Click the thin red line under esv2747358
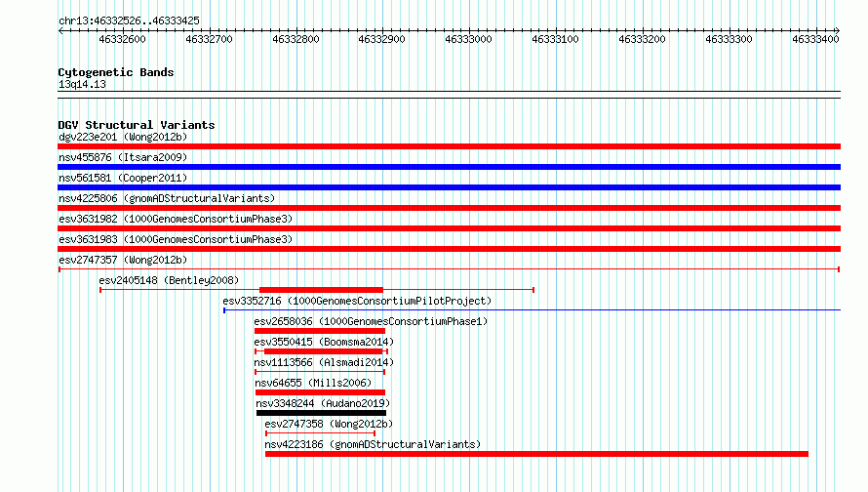The width and height of the screenshot is (868, 492). pos(321,433)
